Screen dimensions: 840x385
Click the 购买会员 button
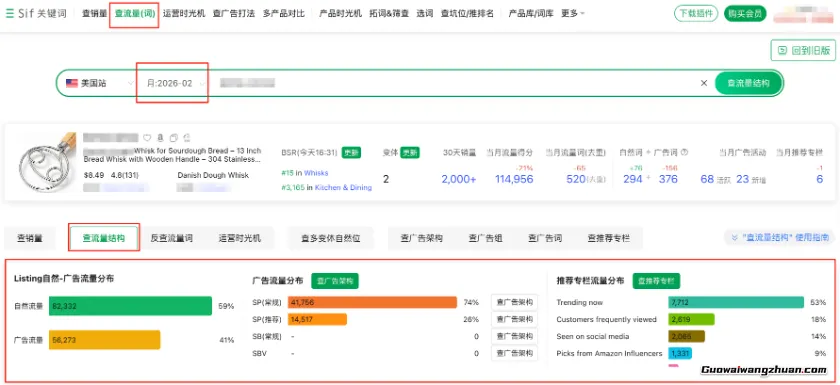[745, 14]
